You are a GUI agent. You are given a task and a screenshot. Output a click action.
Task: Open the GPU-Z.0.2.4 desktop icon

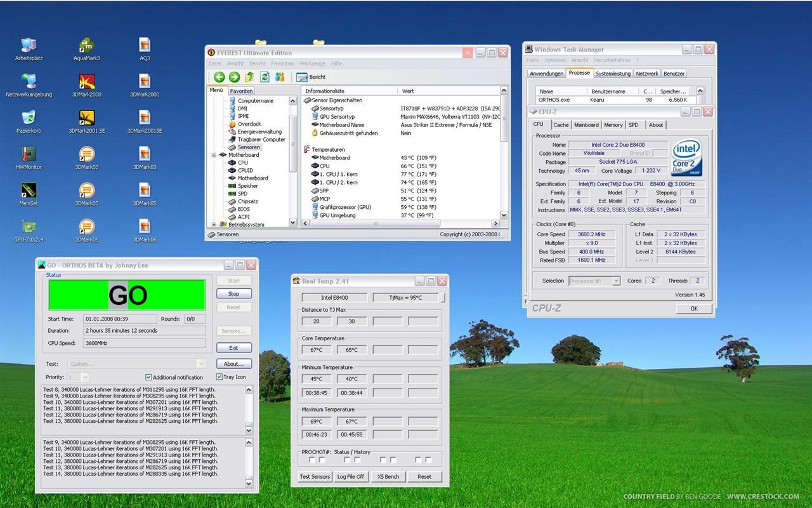pos(29,231)
